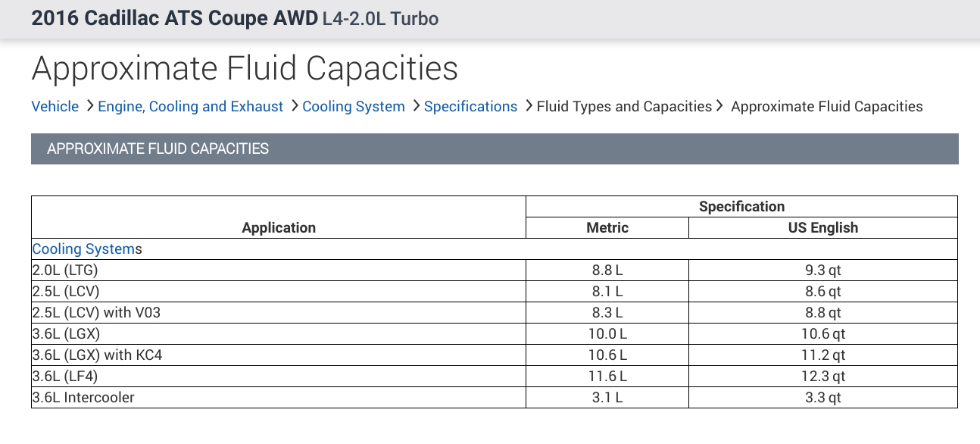Click chevron before Cooling System breadcrumb
Viewport: 980px width, 444px height.
tap(295, 106)
